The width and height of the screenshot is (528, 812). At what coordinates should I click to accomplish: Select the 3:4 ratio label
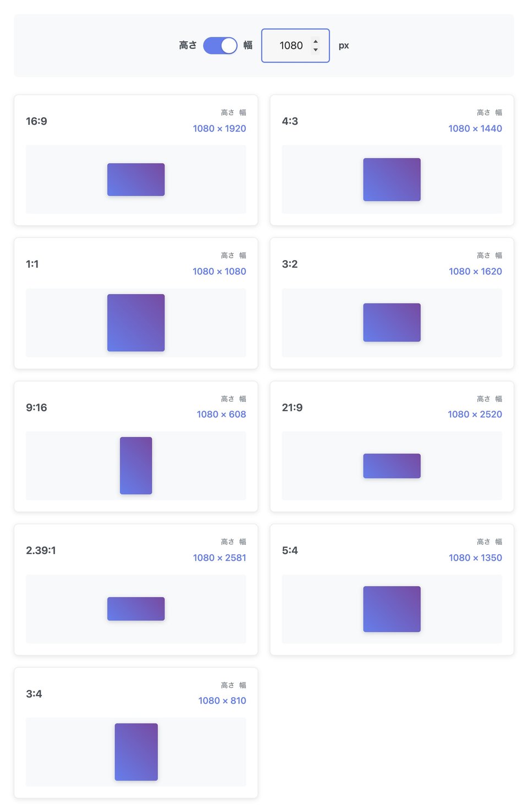[34, 694]
